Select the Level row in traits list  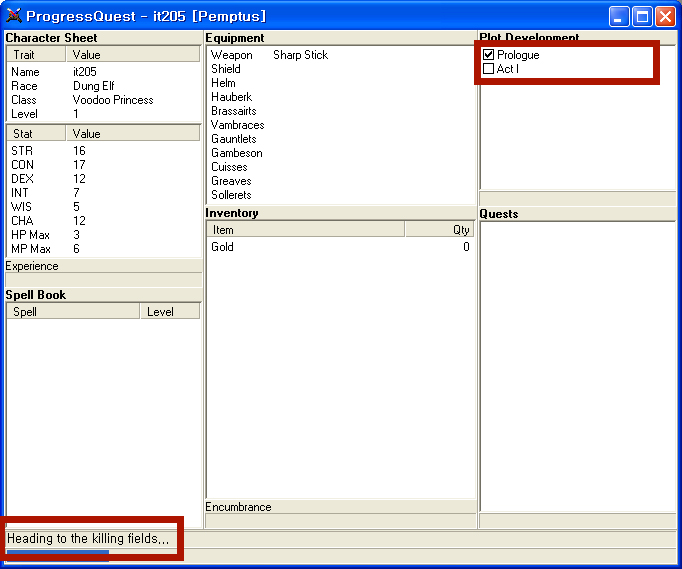(x=104, y=114)
